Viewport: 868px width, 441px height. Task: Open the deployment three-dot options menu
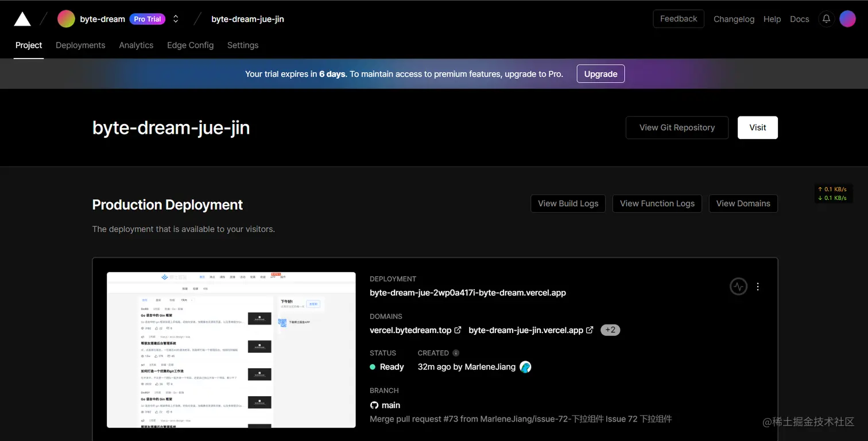click(758, 286)
